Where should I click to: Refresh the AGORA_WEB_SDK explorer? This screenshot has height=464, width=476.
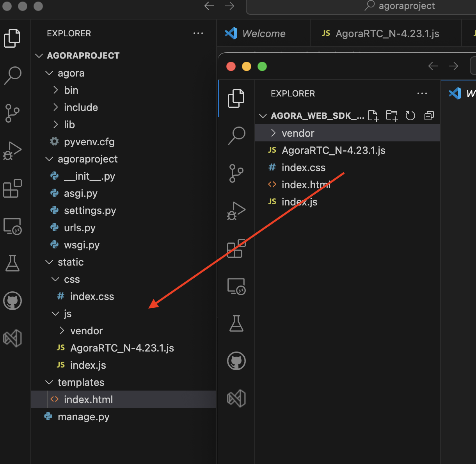(410, 116)
